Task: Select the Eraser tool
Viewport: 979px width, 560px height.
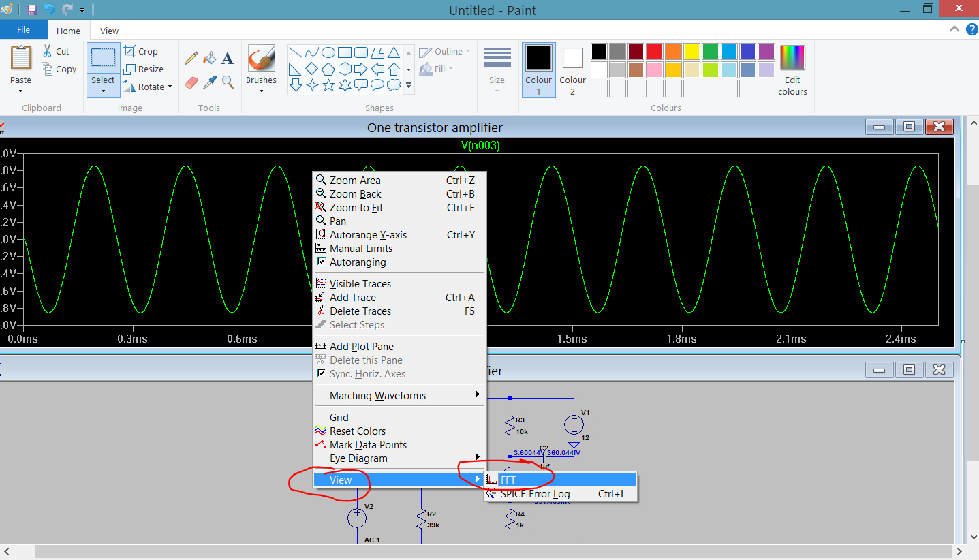Action: tap(191, 82)
